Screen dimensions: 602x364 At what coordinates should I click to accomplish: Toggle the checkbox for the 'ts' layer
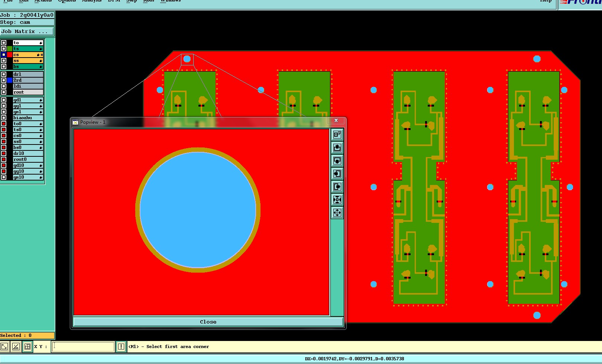4,49
